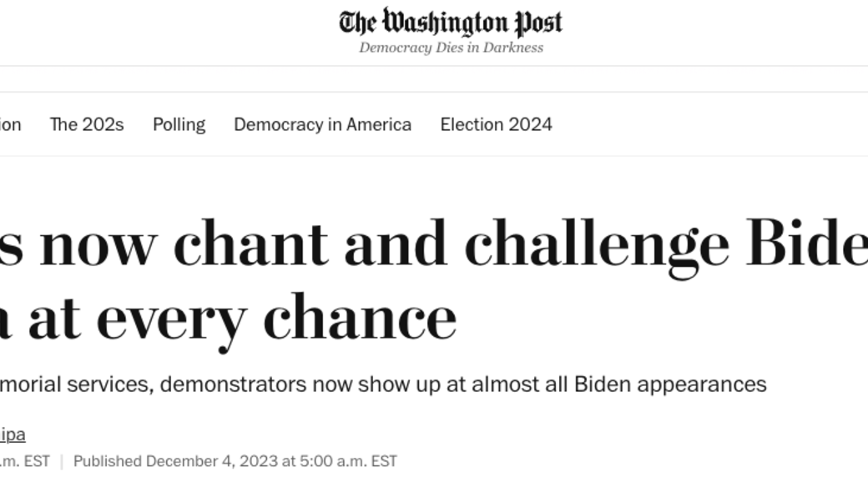Click the subheadline about demonstrators showing up

point(384,384)
